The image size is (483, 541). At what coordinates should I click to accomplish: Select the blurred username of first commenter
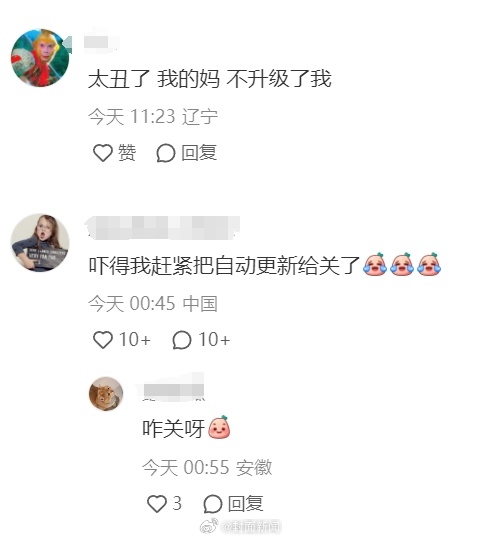(x=101, y=43)
